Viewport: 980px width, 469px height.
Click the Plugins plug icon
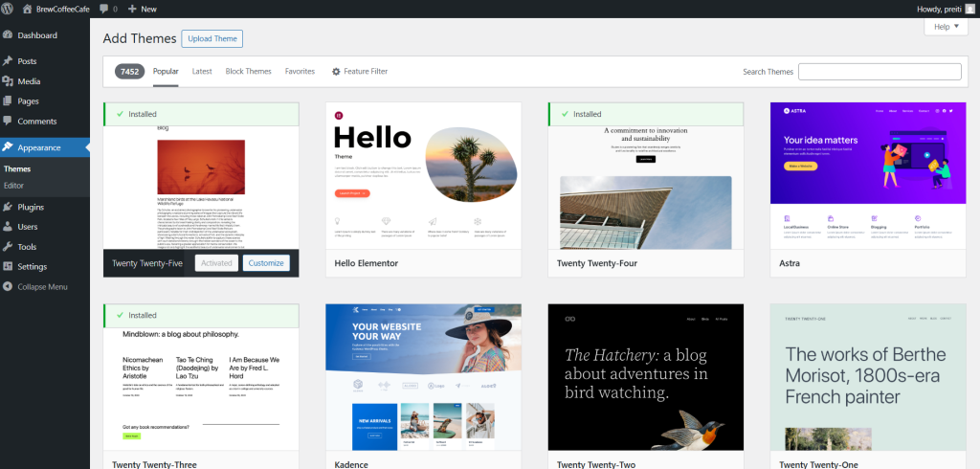pos(8,207)
